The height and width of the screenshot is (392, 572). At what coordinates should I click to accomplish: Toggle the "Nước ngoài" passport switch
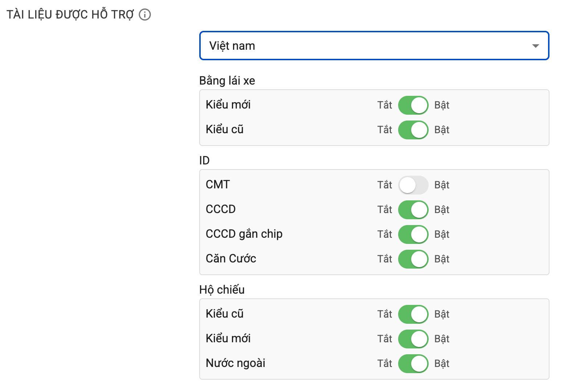coord(413,363)
